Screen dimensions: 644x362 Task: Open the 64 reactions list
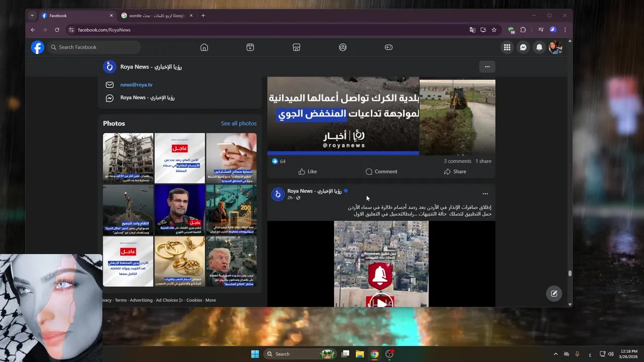(x=279, y=161)
